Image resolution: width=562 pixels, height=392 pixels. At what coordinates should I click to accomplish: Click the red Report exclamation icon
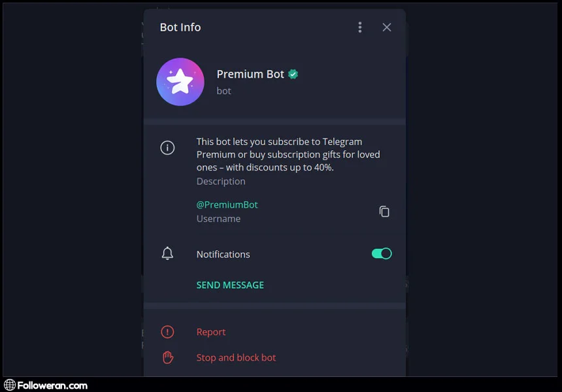[167, 332]
